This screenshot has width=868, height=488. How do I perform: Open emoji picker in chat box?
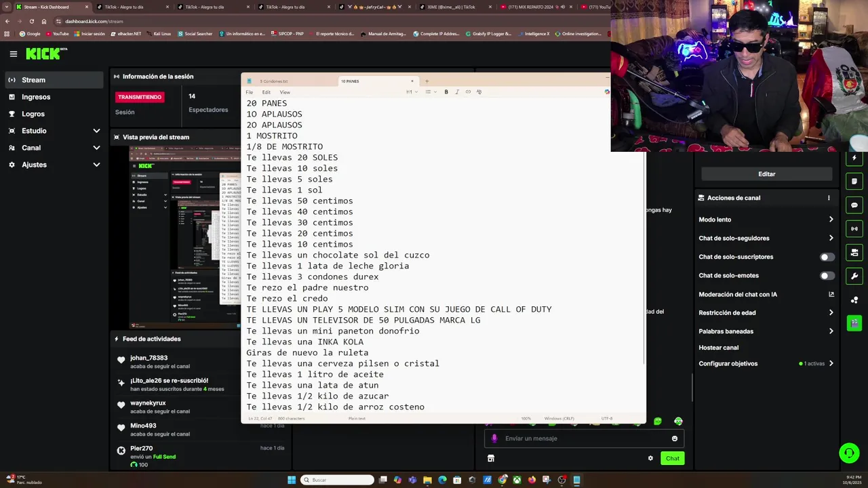pyautogui.click(x=675, y=439)
